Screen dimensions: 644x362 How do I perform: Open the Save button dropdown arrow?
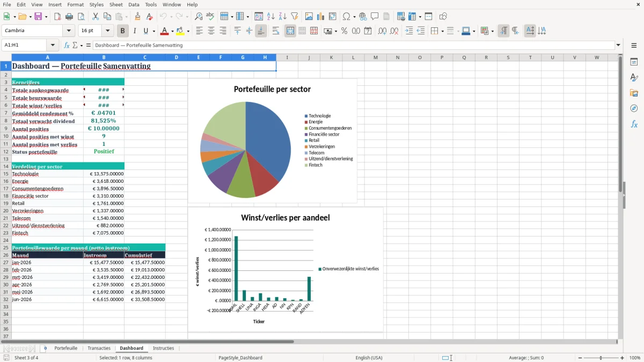click(x=46, y=17)
